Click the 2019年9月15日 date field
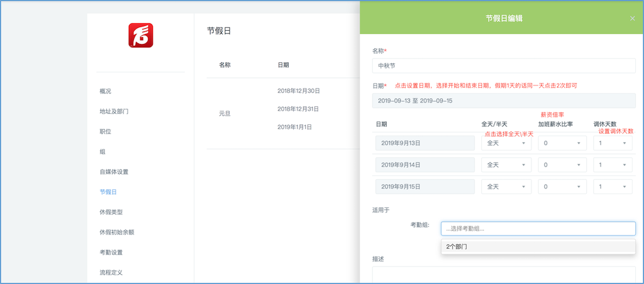 [425, 187]
